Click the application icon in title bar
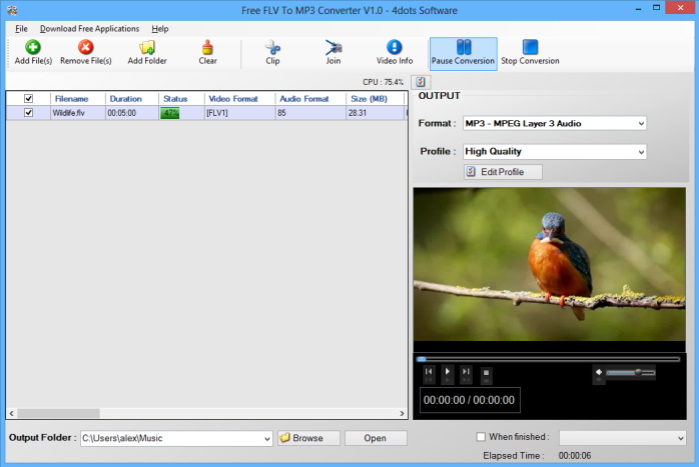Screen dimensions: 699x467 [x=12, y=10]
